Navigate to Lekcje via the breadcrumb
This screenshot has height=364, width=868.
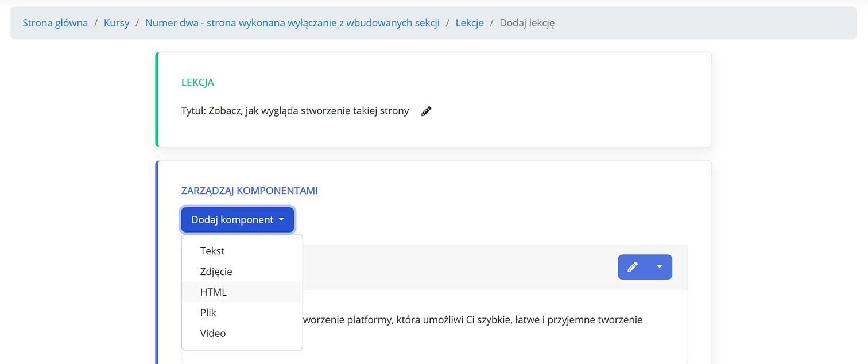pos(470,23)
